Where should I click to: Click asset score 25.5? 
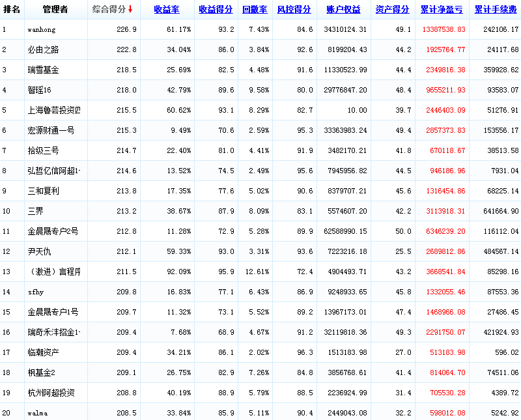coord(403,251)
